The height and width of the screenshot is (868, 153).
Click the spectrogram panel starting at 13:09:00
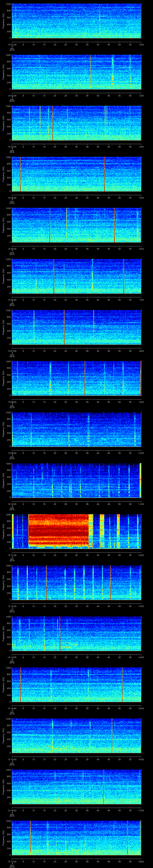[x=77, y=429]
